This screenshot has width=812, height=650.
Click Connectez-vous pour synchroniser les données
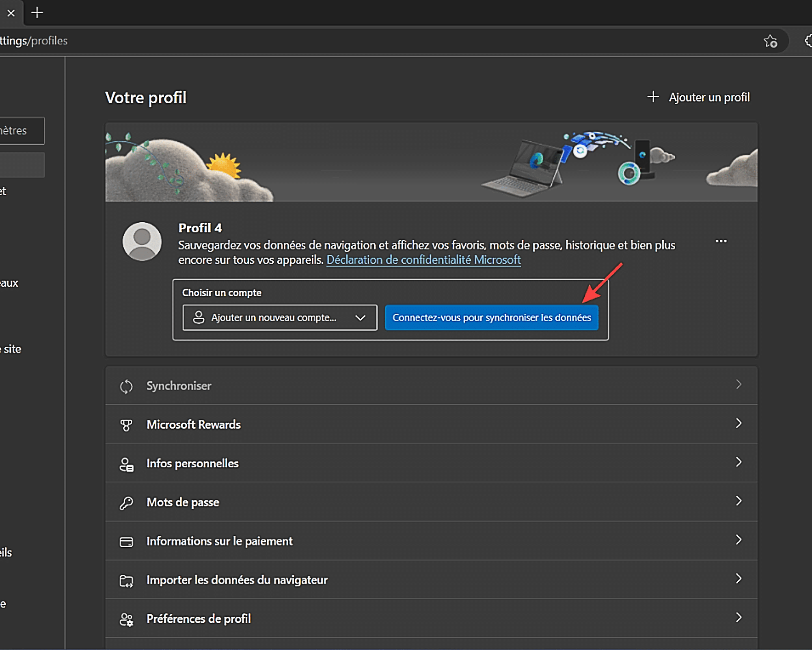[x=492, y=318]
